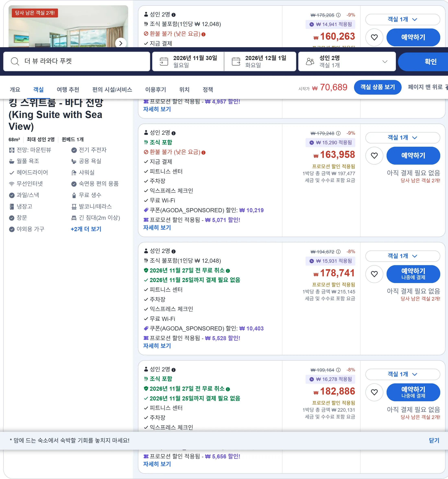
Task: Click info icon next to ₩194,672 price
Action: (x=338, y=252)
